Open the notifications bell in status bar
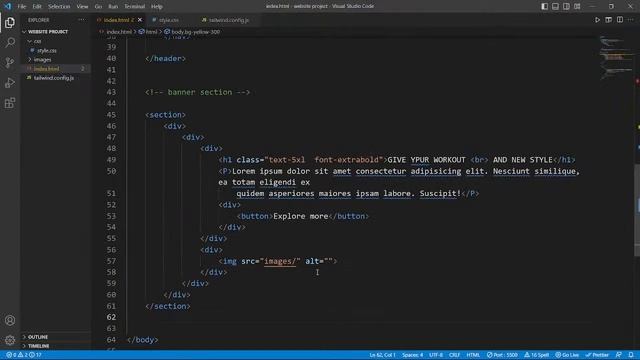The image size is (640, 360). tap(631, 355)
